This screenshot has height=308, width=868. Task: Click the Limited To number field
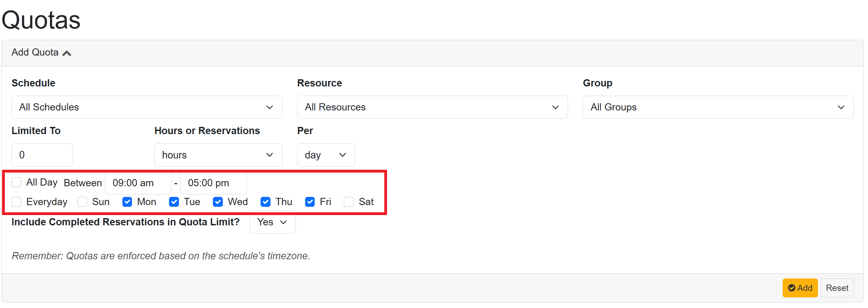(42, 155)
